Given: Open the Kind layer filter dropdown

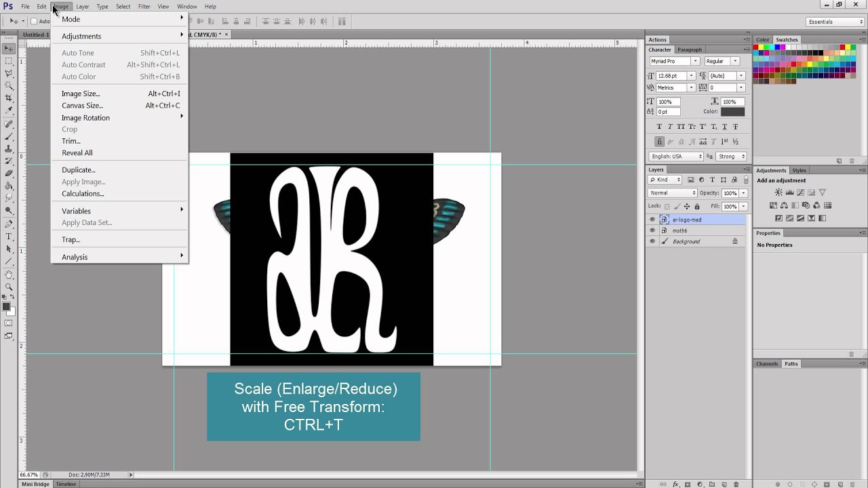Looking at the screenshot, I should pyautogui.click(x=665, y=180).
